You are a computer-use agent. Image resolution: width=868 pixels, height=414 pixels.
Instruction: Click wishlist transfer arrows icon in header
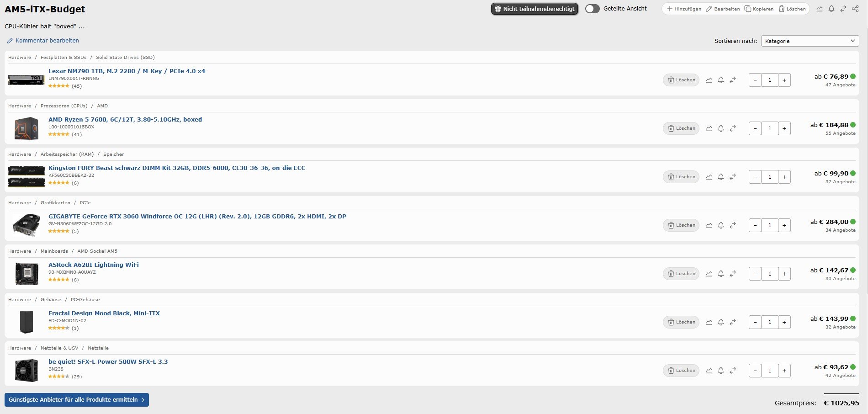click(x=843, y=9)
